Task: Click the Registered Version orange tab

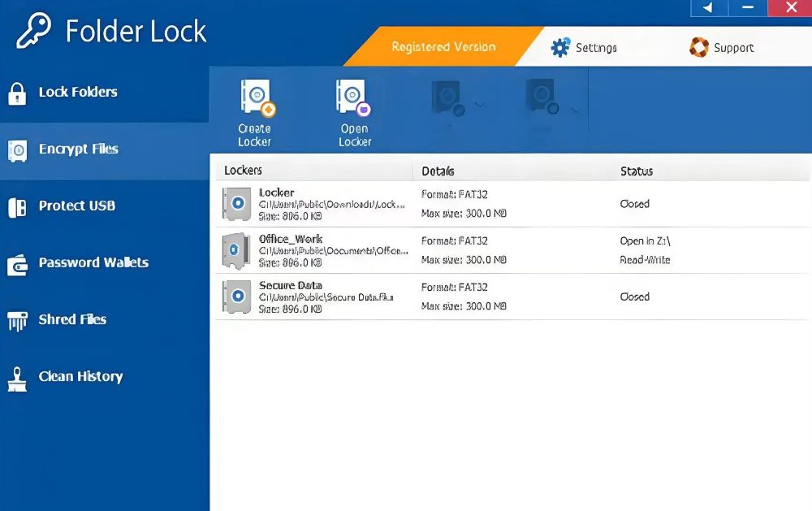Action: click(x=443, y=47)
